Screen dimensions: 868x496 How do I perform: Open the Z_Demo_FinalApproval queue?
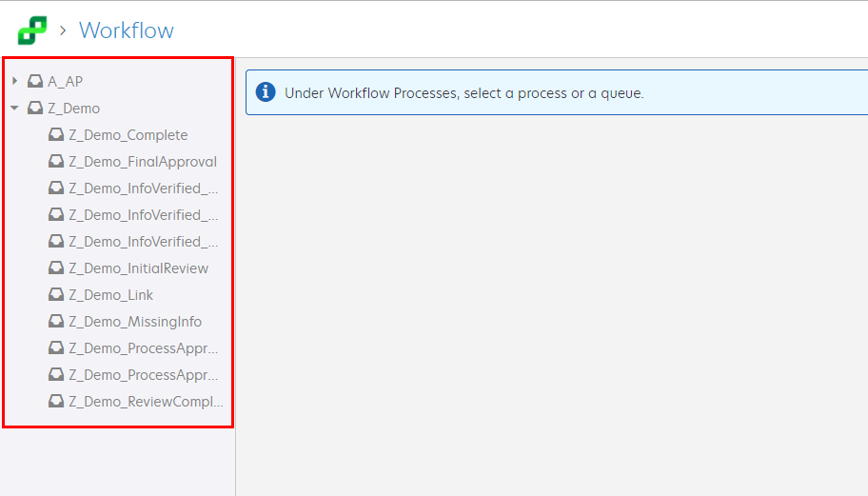point(143,162)
